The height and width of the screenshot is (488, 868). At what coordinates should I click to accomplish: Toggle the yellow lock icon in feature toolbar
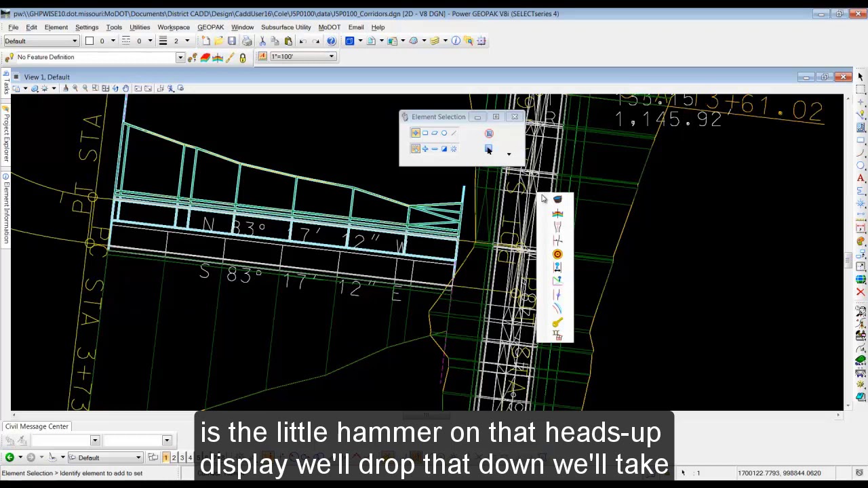[243, 58]
